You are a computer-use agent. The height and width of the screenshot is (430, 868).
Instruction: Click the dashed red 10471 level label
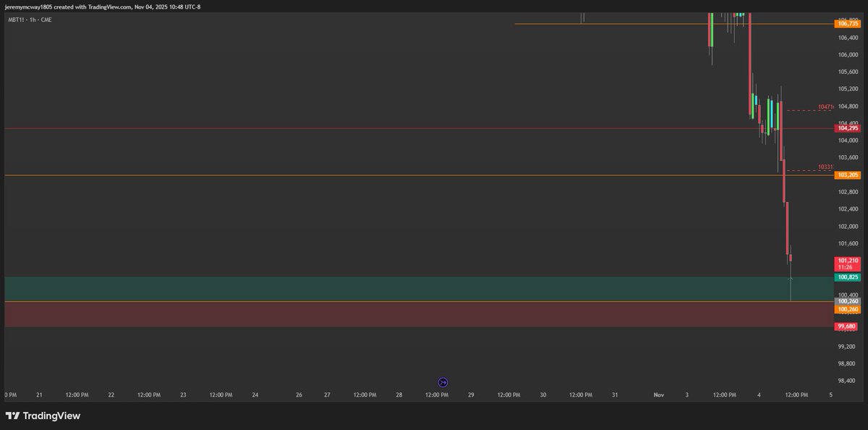point(825,106)
